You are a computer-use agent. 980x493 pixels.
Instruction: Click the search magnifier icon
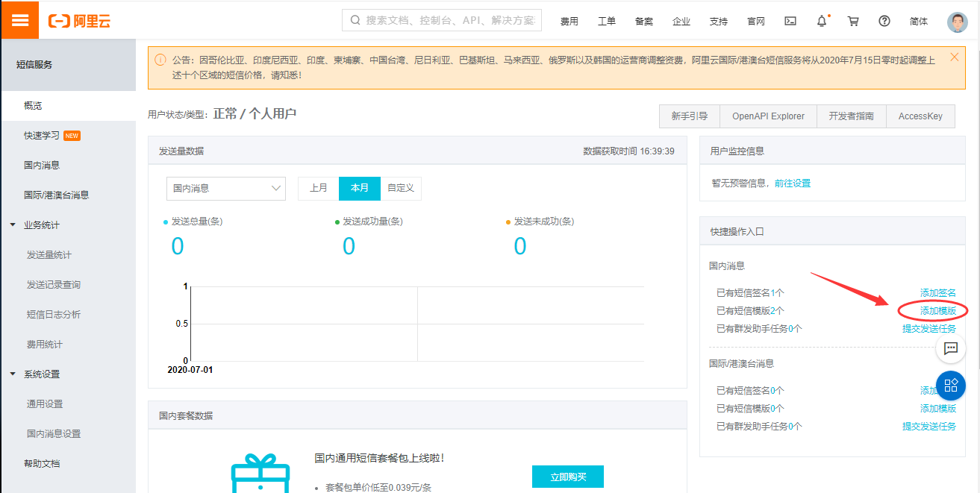(x=355, y=20)
